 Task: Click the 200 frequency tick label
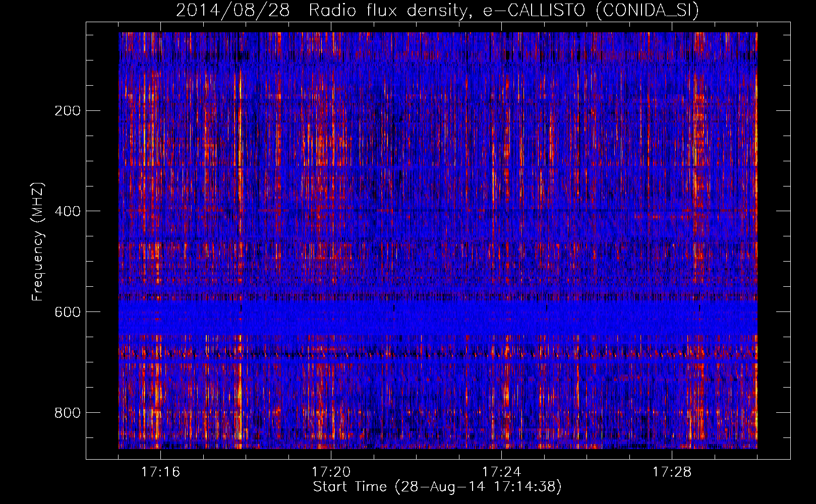67,110
